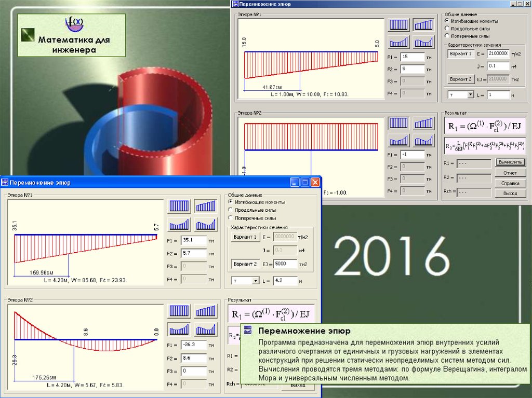Screen dimensions: 532x398
Task: Pick right-peaked parabolic shape for Эпюра №2 in background window
Action: [x=423, y=140]
